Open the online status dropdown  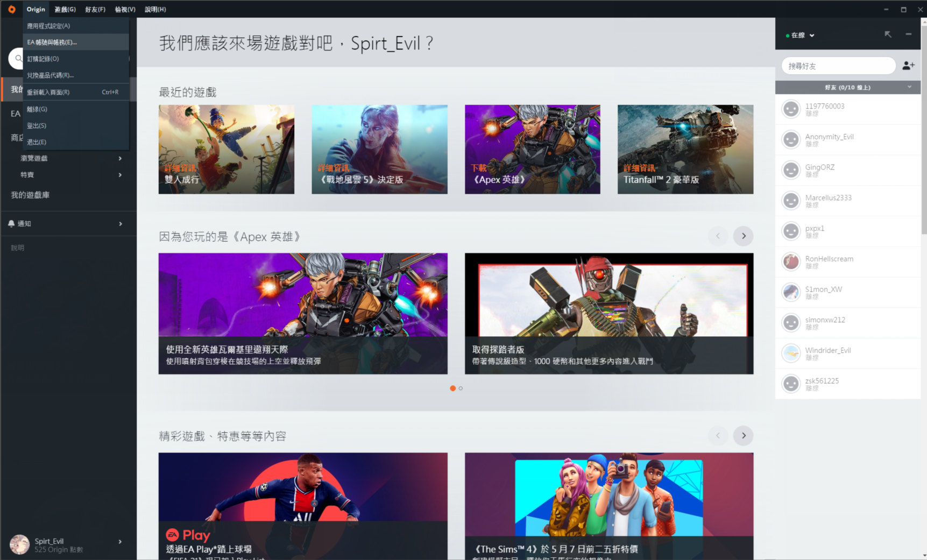(800, 35)
